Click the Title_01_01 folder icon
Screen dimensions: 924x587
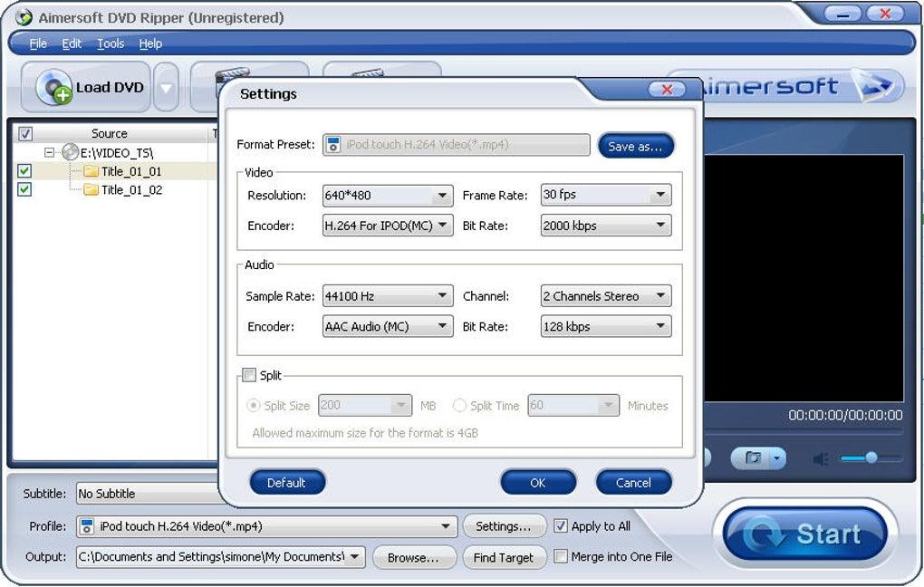(91, 171)
